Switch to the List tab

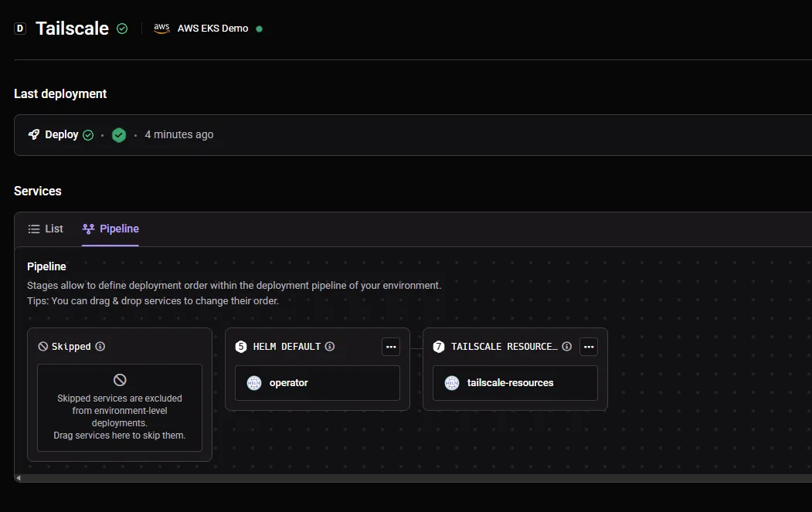point(46,229)
